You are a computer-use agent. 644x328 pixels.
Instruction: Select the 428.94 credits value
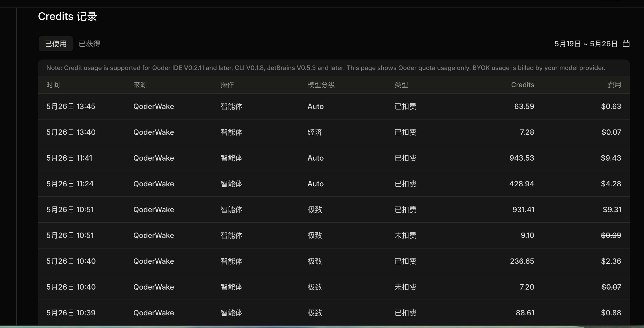[522, 184]
